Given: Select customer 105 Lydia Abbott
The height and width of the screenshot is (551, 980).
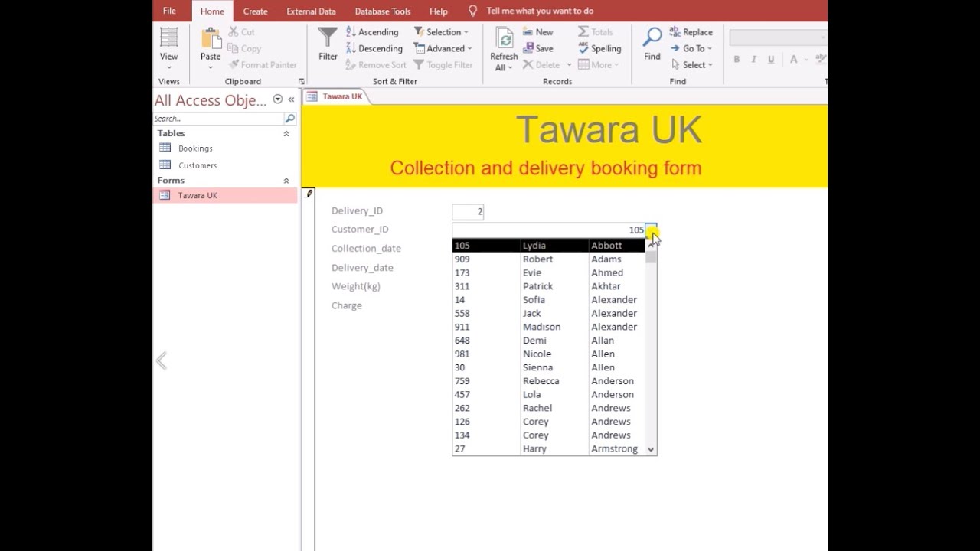Looking at the screenshot, I should pos(549,246).
